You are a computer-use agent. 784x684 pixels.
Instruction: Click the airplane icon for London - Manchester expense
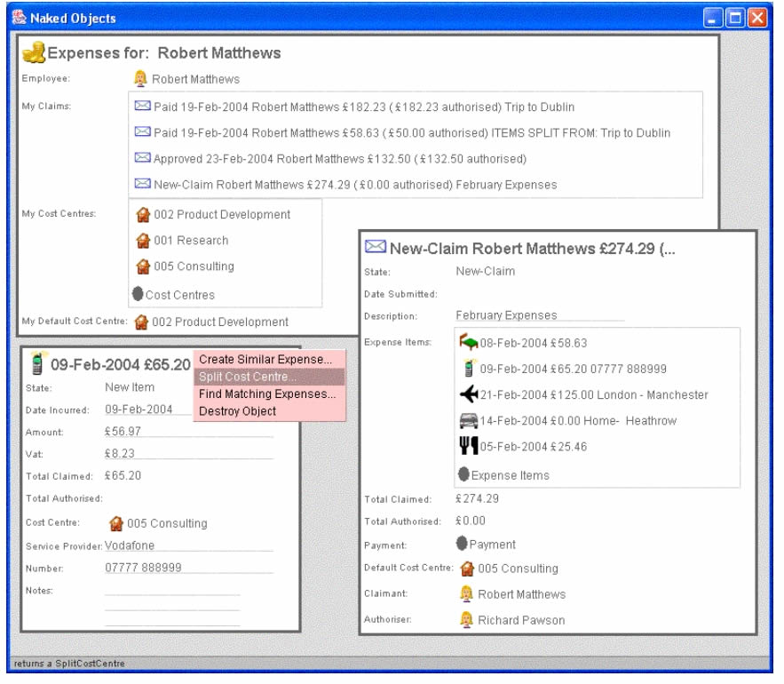click(x=469, y=394)
